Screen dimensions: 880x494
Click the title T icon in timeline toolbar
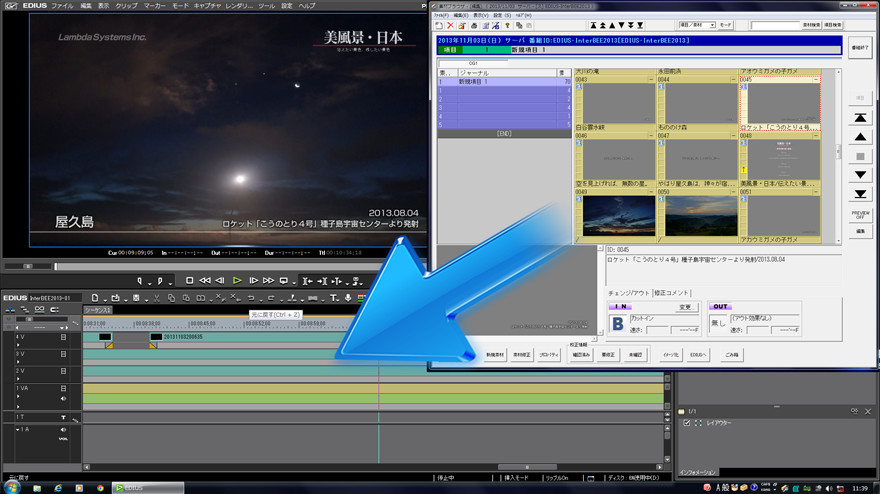[x=333, y=298]
